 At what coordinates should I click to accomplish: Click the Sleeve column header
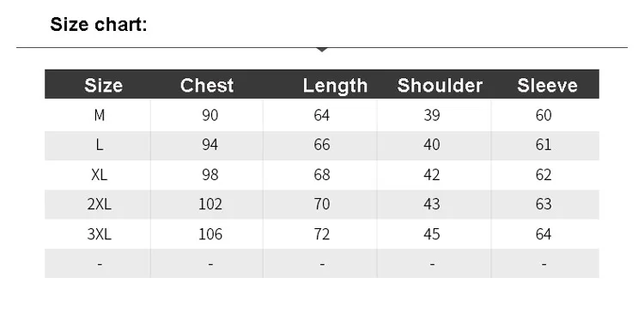click(548, 86)
